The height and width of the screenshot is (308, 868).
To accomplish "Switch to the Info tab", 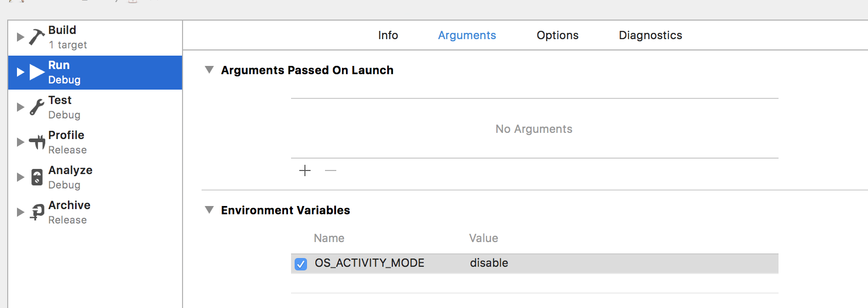I will click(x=388, y=35).
